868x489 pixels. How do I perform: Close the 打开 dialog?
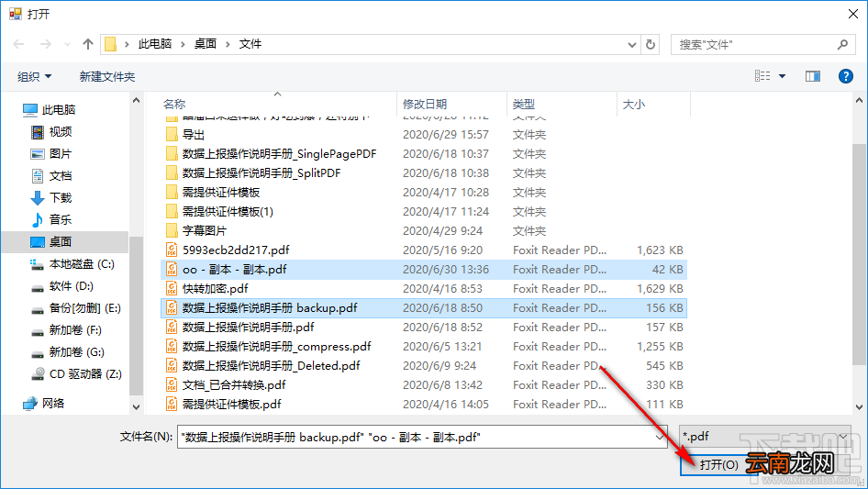click(853, 14)
